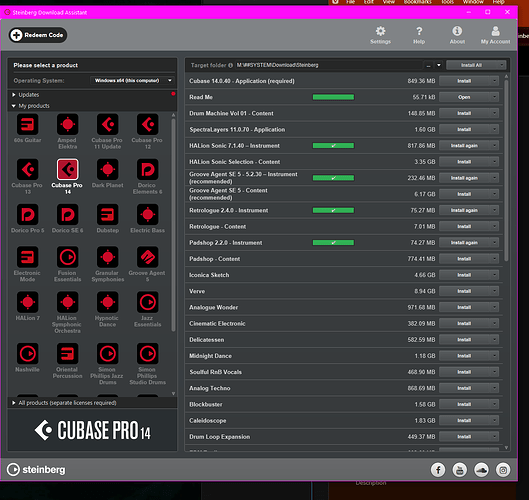The height and width of the screenshot is (500, 529).
Task: Open dropdown arrow beside Verve Install button
Action: pos(494,291)
